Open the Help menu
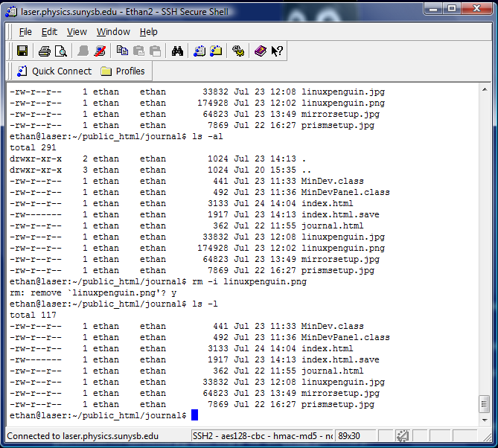The width and height of the screenshot is (498, 448). tap(149, 32)
